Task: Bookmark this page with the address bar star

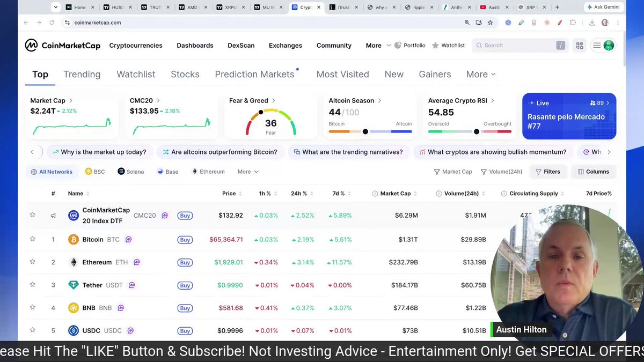Action: tap(490, 23)
